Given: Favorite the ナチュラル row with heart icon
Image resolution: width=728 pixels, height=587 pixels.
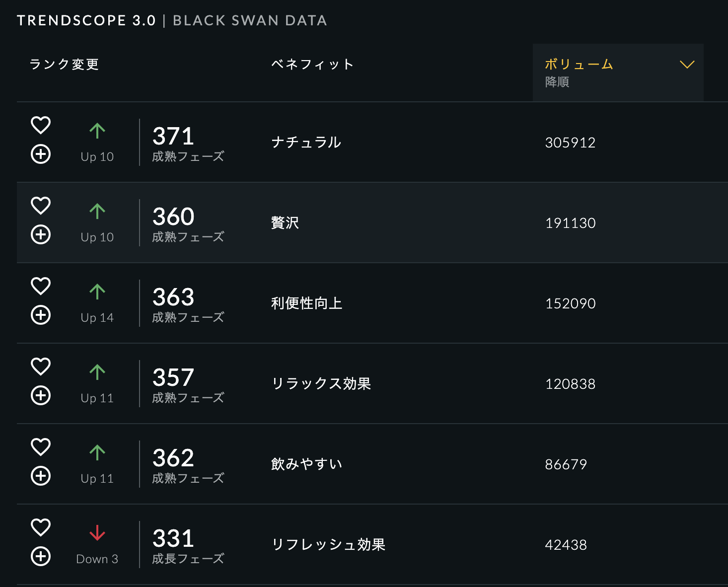Looking at the screenshot, I should 41,125.
